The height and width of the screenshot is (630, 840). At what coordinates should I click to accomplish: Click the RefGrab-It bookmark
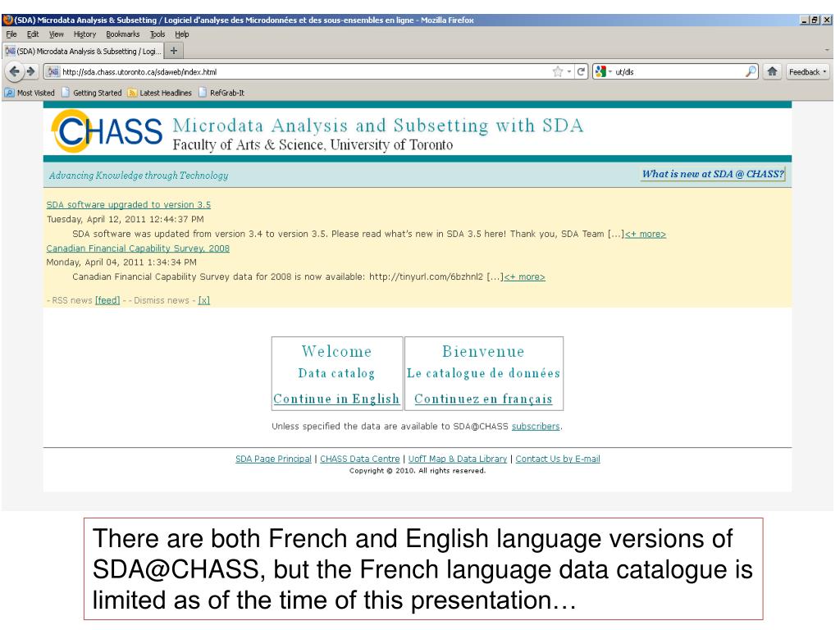pyautogui.click(x=221, y=93)
